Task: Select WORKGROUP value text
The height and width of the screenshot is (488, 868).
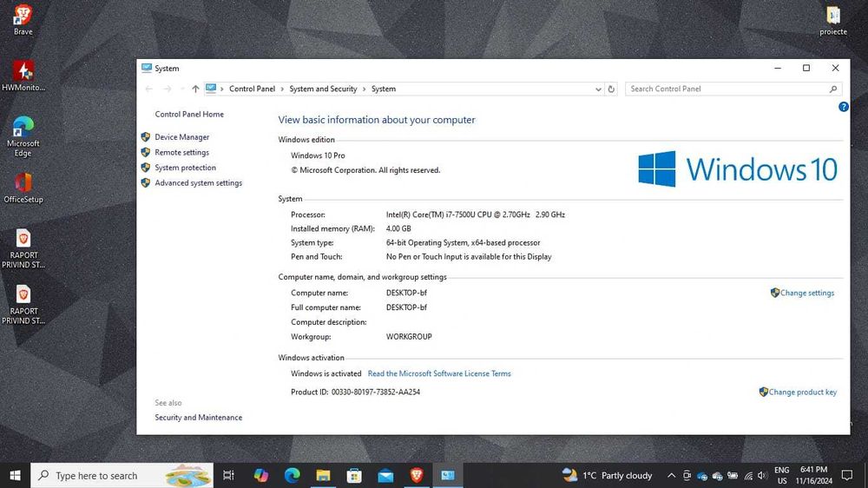Action: coord(409,337)
